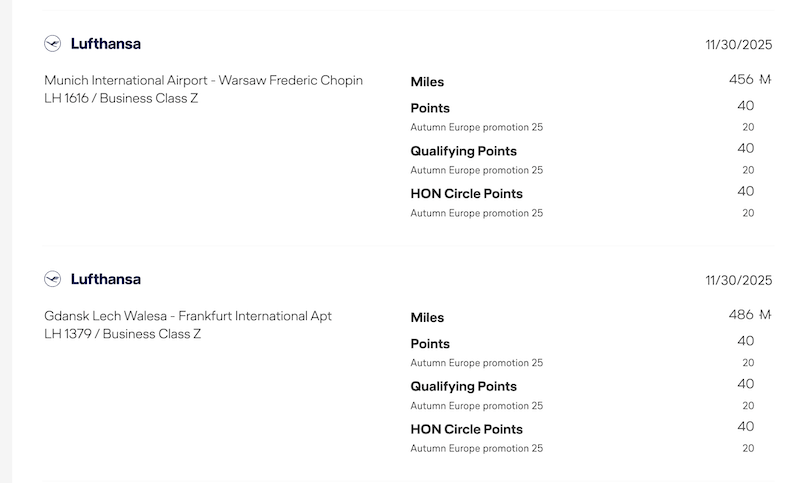The width and height of the screenshot is (800, 483).
Task: Click the Munich International Airport - Warsaw route text
Action: pyautogui.click(x=204, y=81)
